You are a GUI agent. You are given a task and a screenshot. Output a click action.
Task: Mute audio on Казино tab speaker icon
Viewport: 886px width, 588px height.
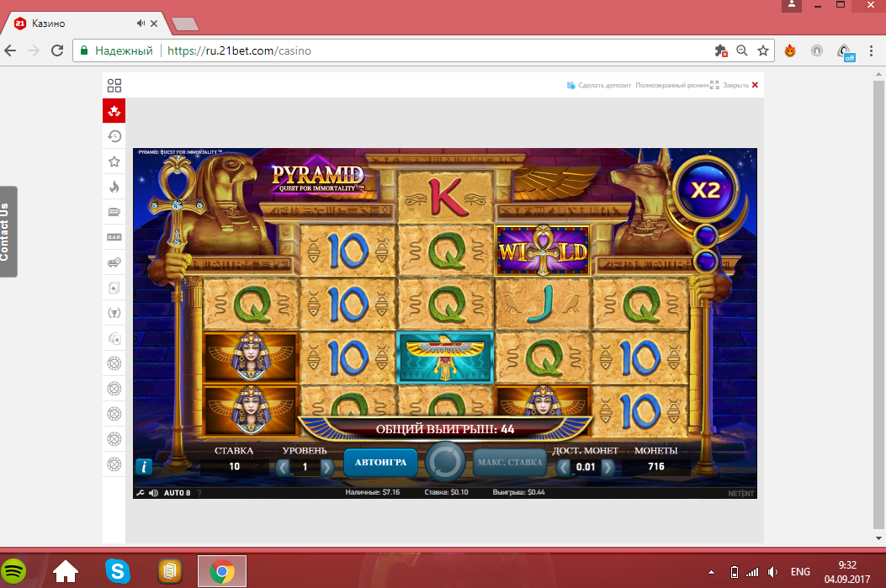coord(141,24)
